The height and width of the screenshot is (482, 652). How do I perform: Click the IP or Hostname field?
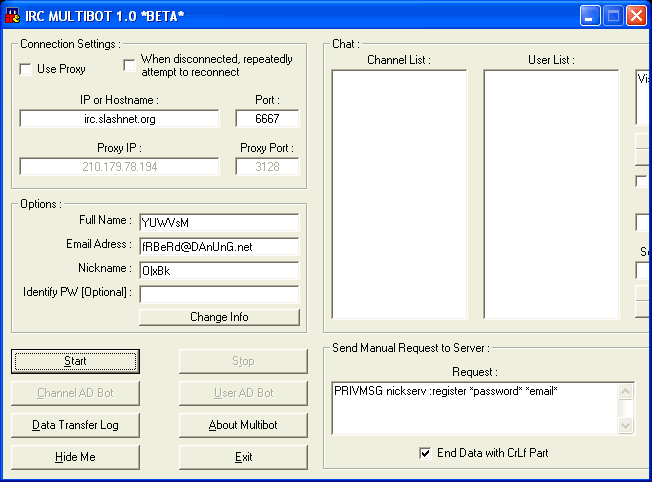(x=119, y=119)
